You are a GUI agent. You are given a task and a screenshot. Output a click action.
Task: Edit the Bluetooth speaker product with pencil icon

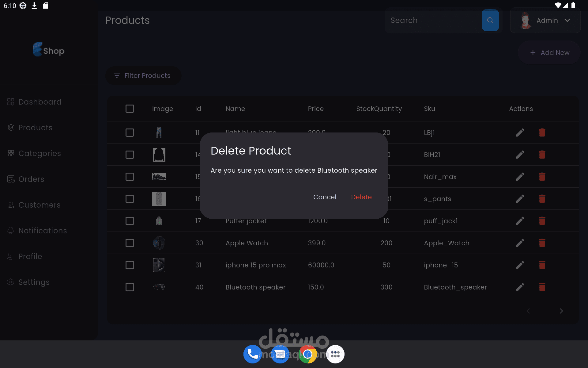[x=520, y=287]
